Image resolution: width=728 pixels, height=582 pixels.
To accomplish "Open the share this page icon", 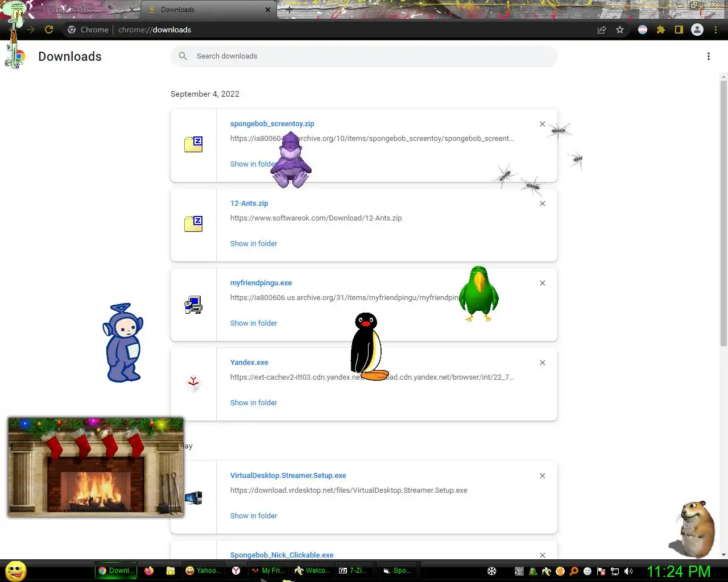I will [x=602, y=30].
